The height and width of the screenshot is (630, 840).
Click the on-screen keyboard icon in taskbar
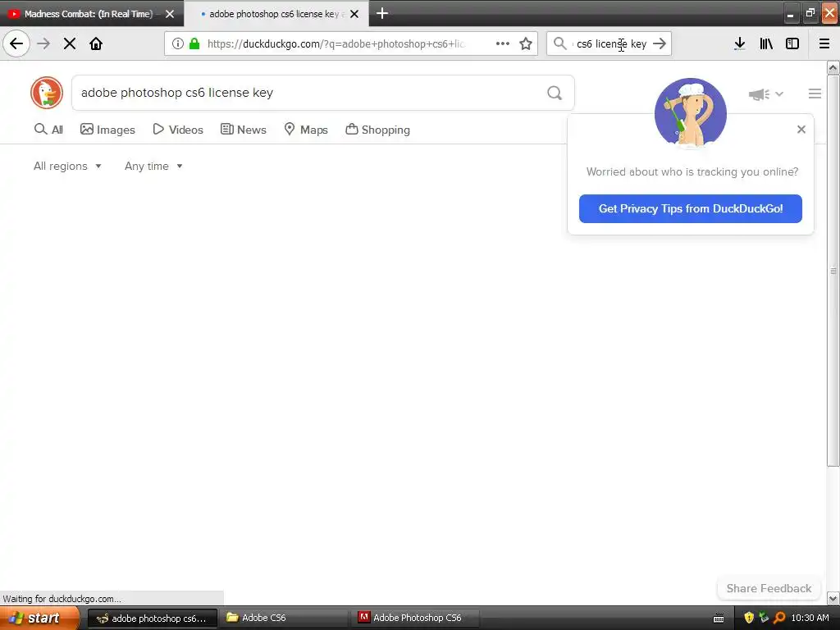pos(719,619)
